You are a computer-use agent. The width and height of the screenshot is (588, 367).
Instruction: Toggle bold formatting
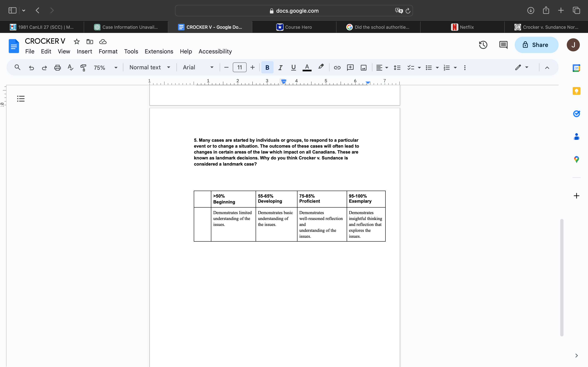pos(267,67)
